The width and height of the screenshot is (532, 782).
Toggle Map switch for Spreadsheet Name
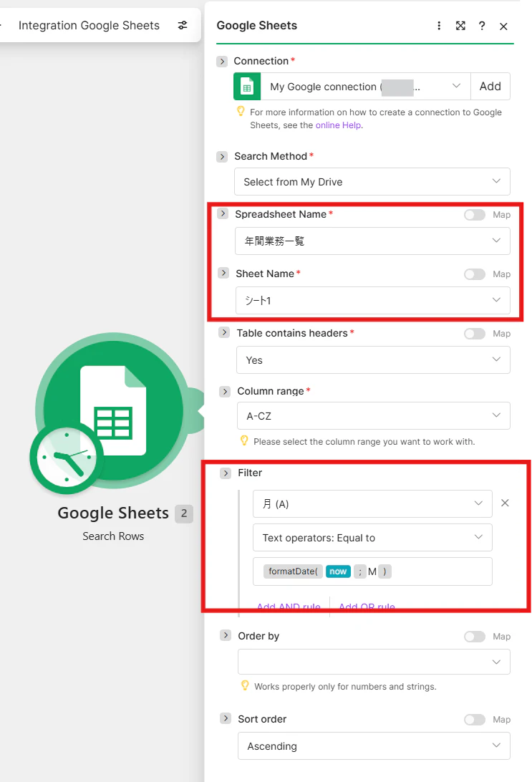(475, 215)
